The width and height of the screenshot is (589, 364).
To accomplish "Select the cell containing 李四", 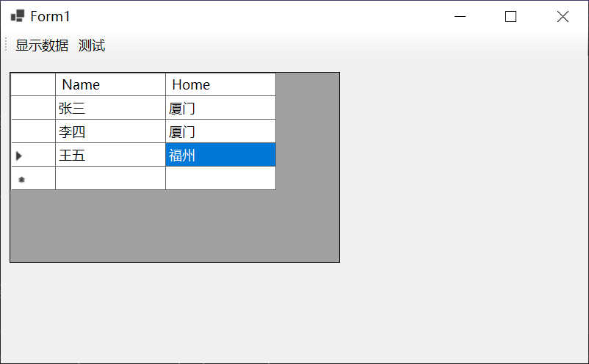I will [x=110, y=132].
